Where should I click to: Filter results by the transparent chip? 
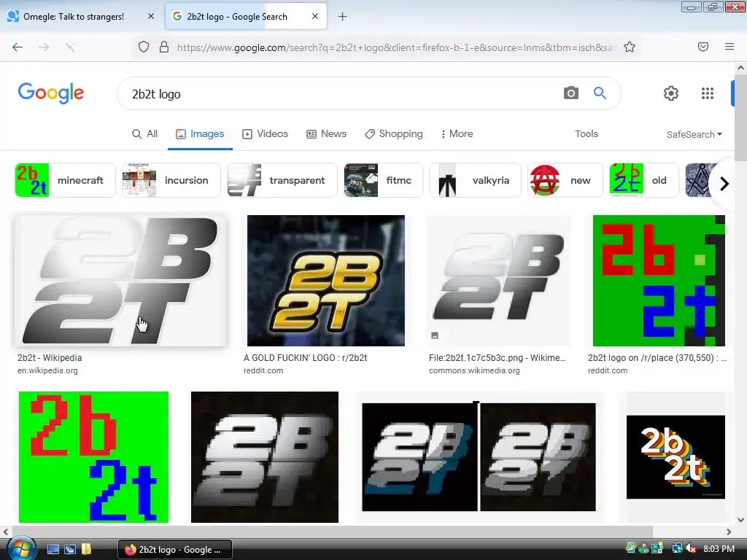(x=282, y=180)
